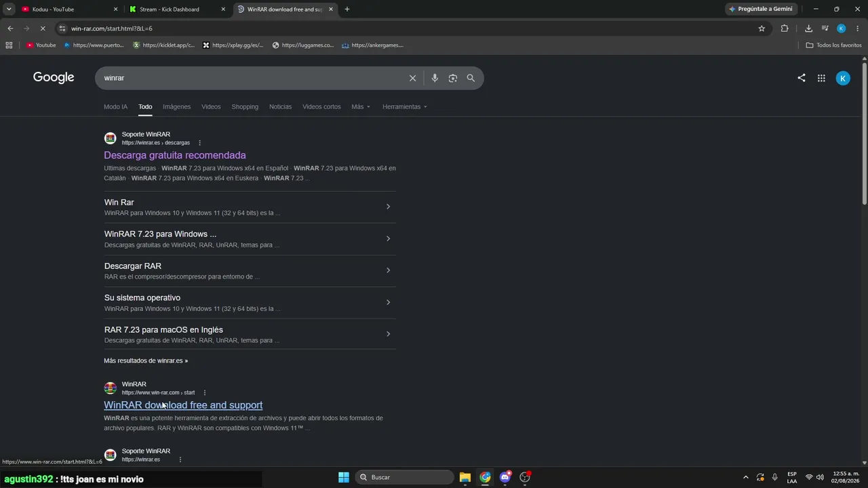Open options menu for win-rar.com start result

click(204, 392)
